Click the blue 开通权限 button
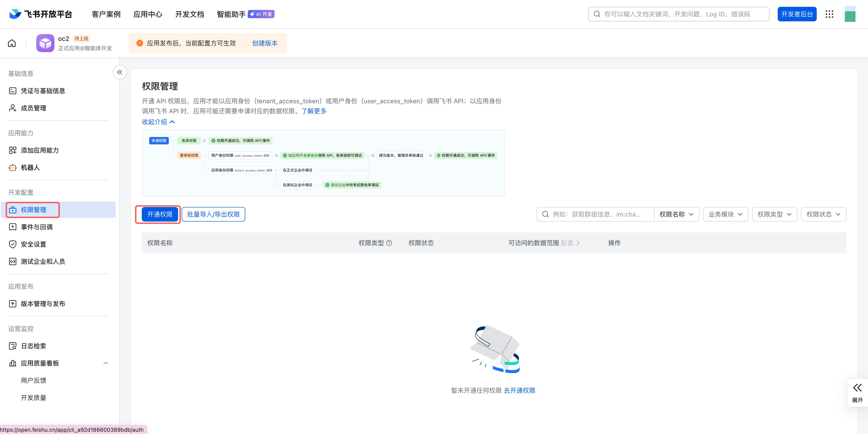 coord(160,214)
